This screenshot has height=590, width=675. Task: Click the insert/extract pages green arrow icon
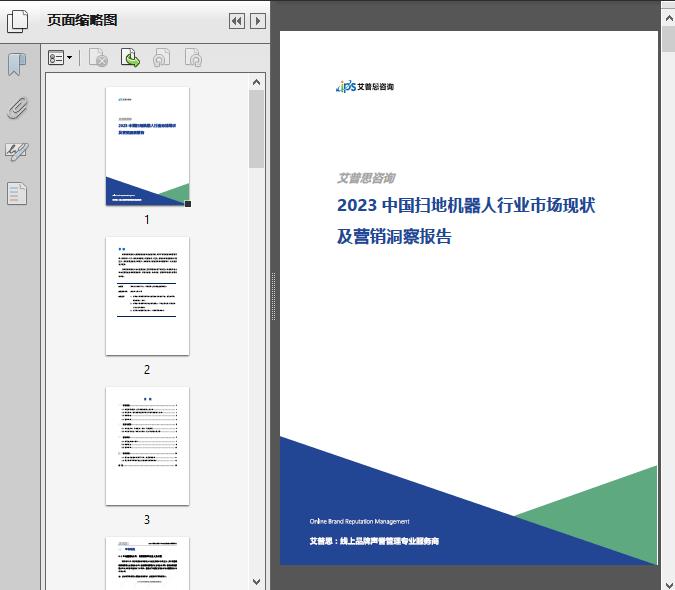[x=130, y=58]
